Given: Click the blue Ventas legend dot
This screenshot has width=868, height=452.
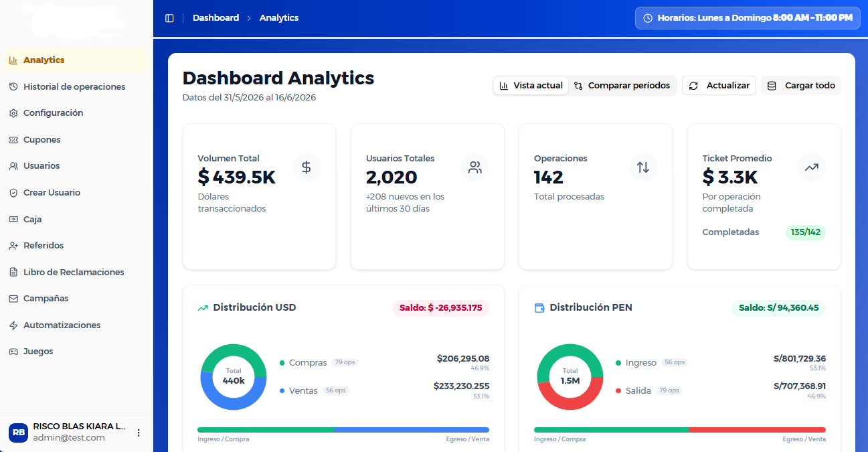Looking at the screenshot, I should [282, 390].
